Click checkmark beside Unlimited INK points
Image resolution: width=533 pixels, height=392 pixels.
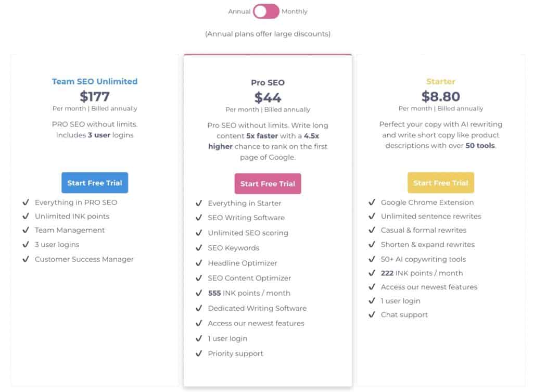tap(26, 216)
